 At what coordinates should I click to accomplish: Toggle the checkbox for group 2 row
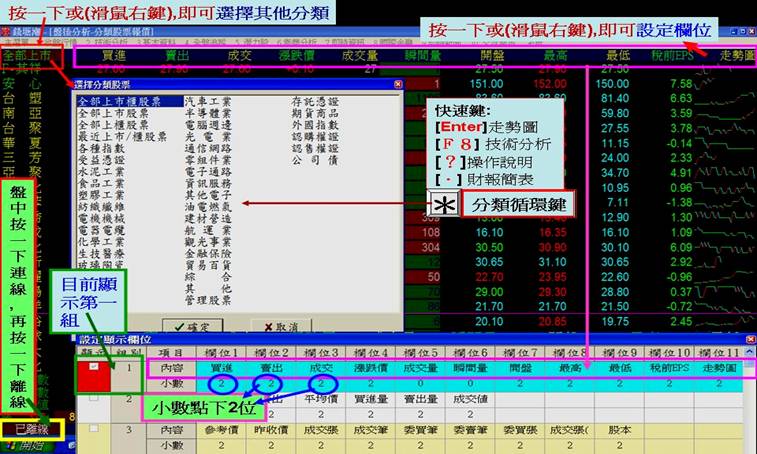[x=95, y=400]
